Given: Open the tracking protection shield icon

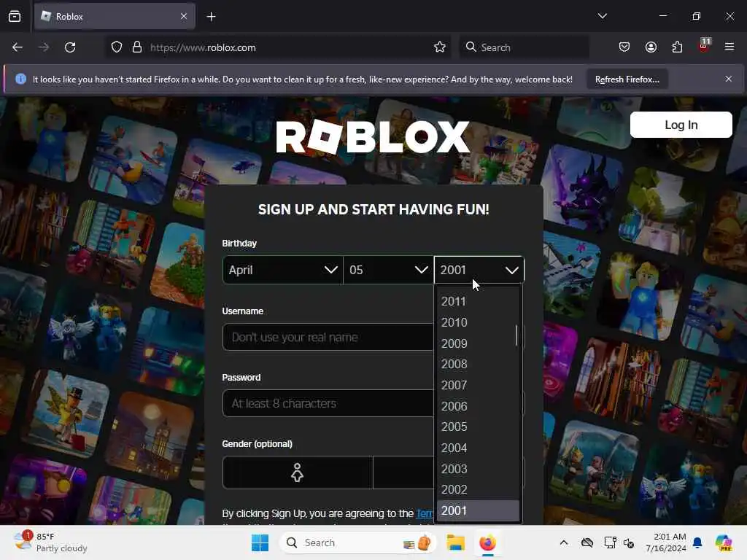Looking at the screenshot, I should pos(117,47).
